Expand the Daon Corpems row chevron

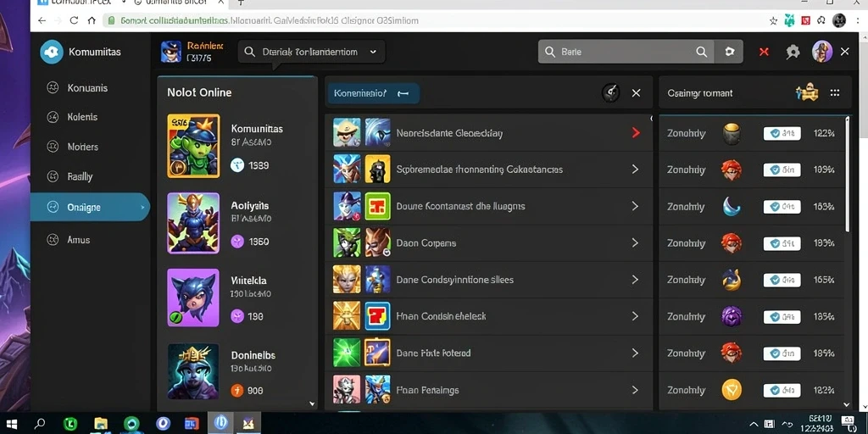[x=635, y=243]
